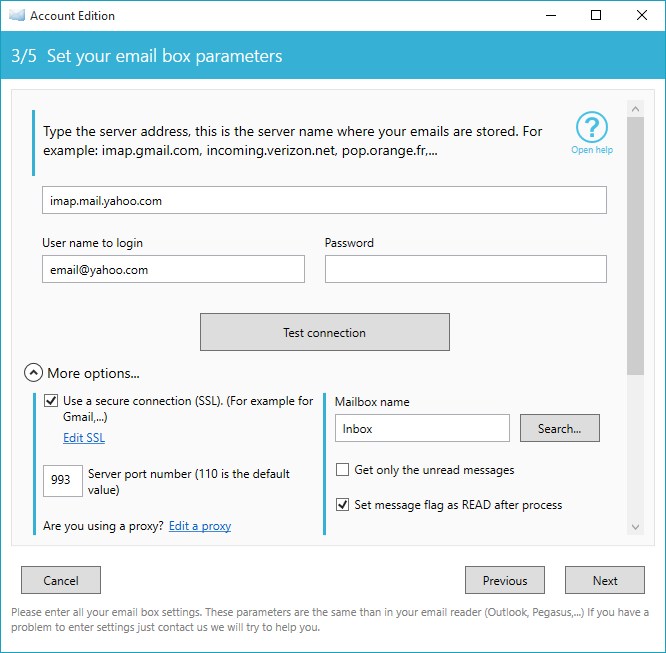
Task: Open the Edit a proxy link
Action: (200, 526)
